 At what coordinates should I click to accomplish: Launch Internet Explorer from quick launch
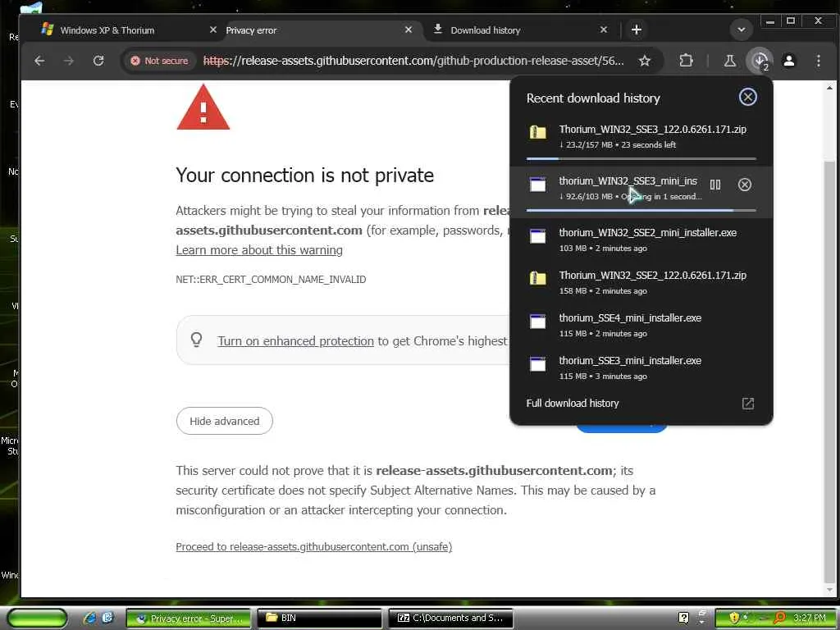(x=90, y=619)
